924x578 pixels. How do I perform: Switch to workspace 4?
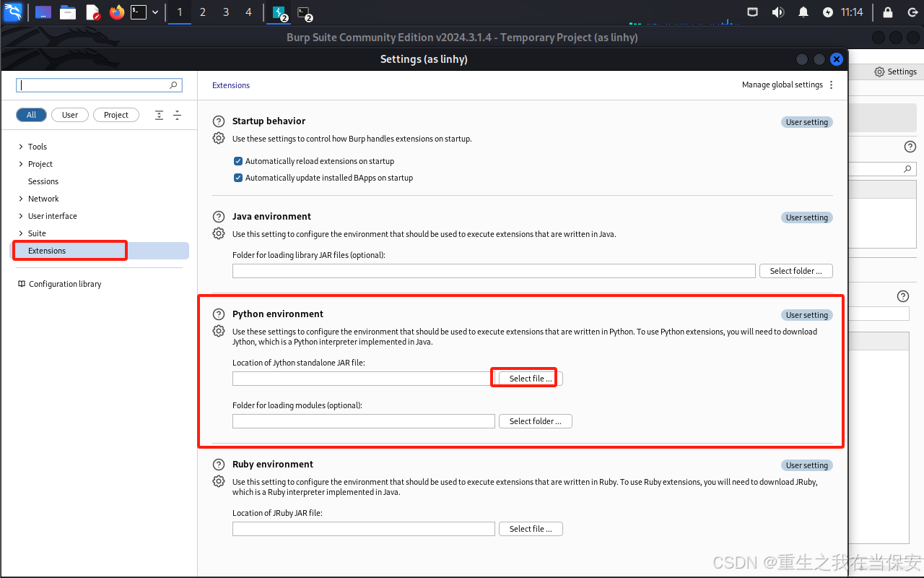249,12
